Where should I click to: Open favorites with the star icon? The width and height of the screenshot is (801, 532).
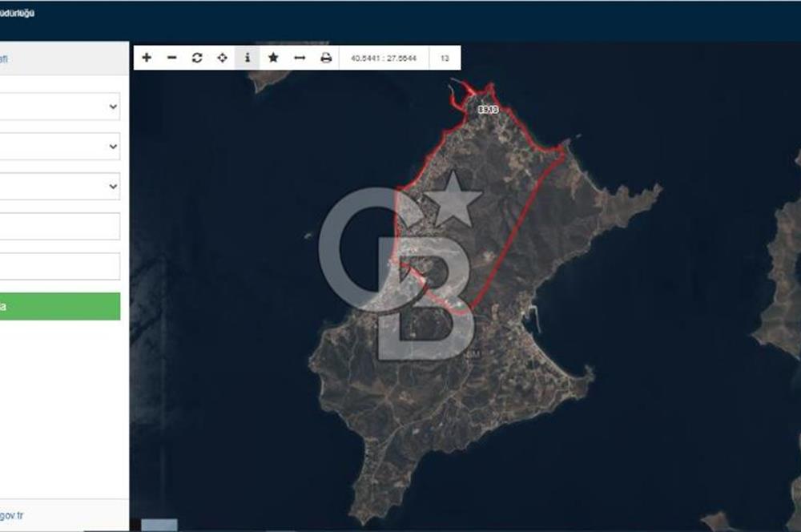[273, 58]
